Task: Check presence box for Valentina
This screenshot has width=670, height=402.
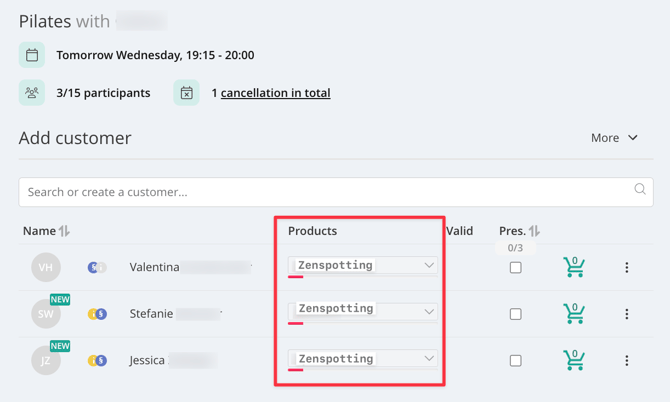Action: (x=516, y=267)
